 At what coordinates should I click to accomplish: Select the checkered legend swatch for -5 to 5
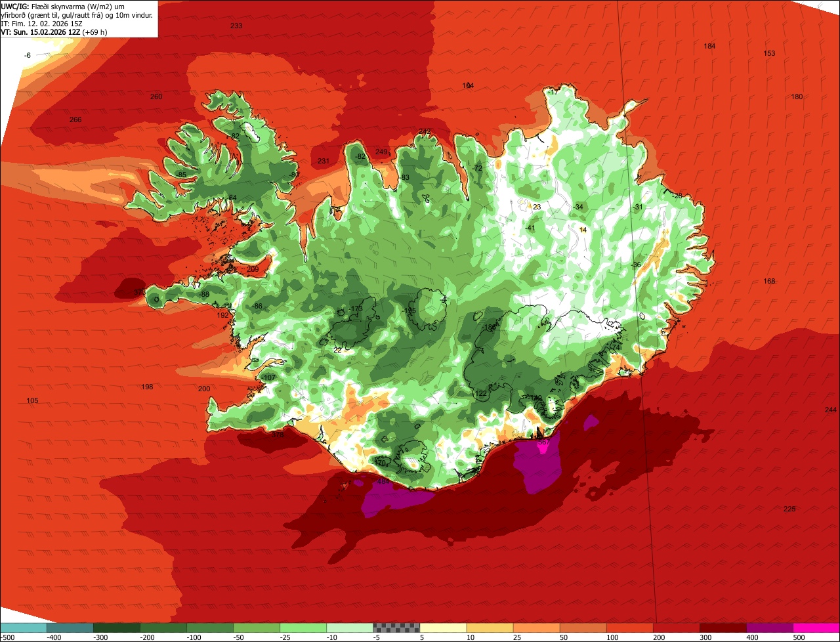[x=396, y=627]
